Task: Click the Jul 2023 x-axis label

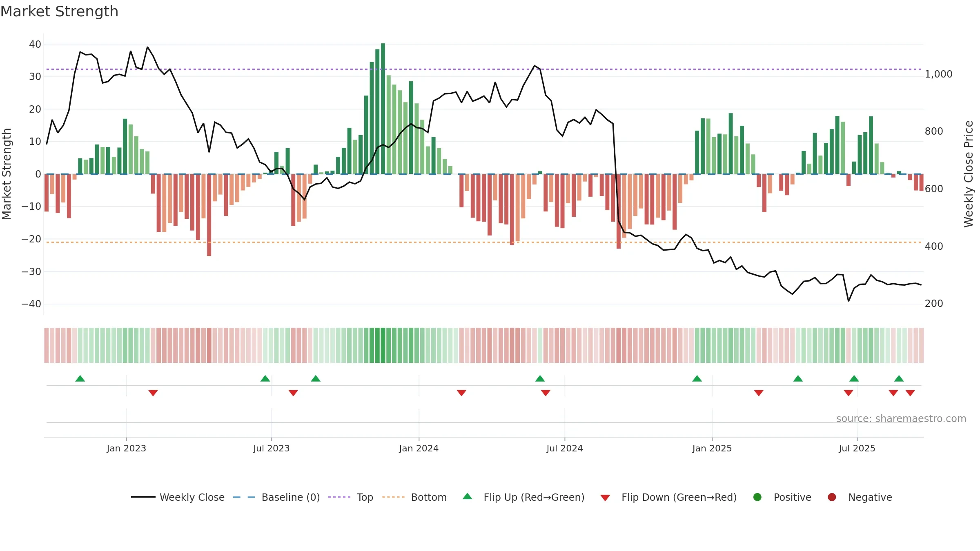Action: pos(272,448)
